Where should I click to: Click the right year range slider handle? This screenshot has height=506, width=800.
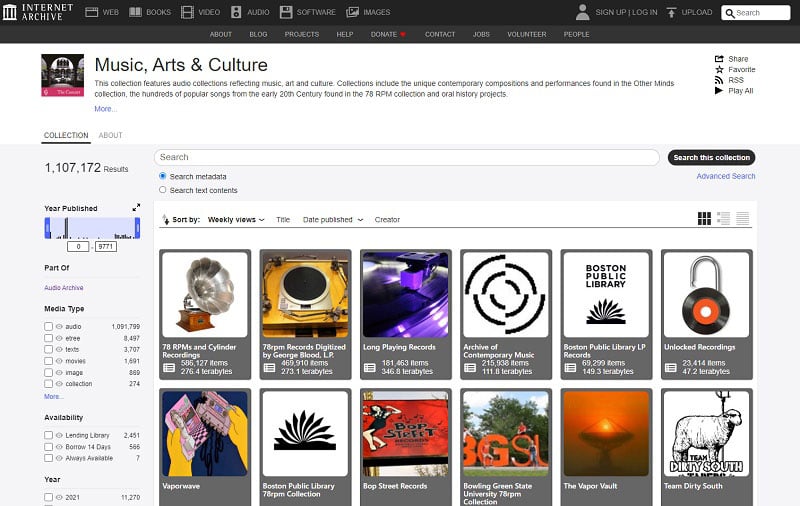click(137, 228)
